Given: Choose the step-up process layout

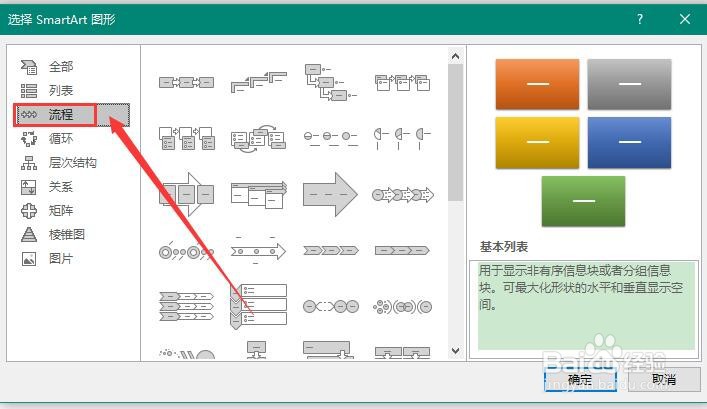Looking at the screenshot, I should tap(258, 82).
